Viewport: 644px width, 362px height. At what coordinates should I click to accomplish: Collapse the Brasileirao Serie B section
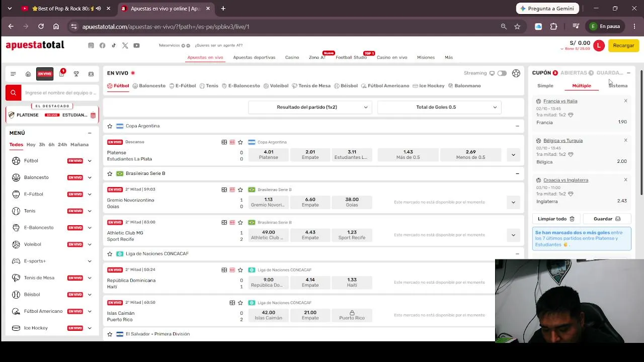517,173
